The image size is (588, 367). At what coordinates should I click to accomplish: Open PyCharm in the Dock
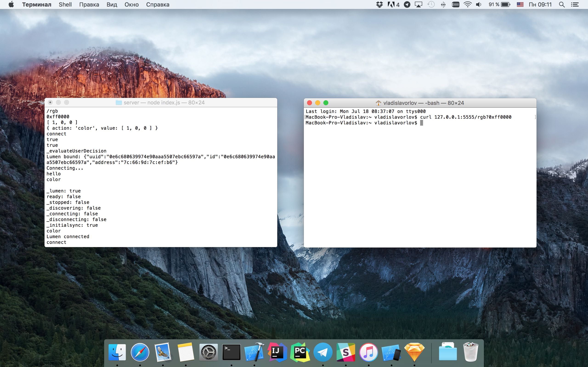[x=300, y=352]
